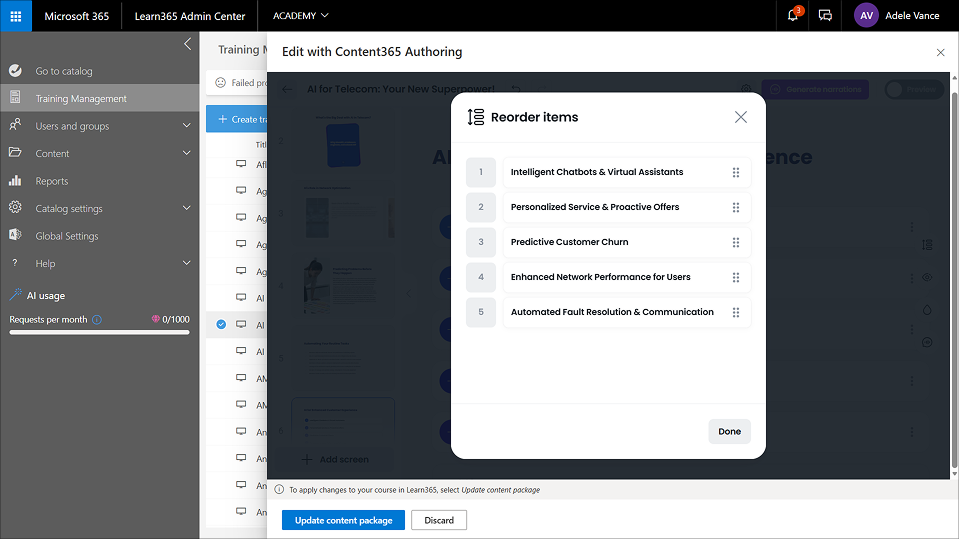Open the Microsoft 365 app launcher
The width and height of the screenshot is (959, 539).
coord(16,16)
